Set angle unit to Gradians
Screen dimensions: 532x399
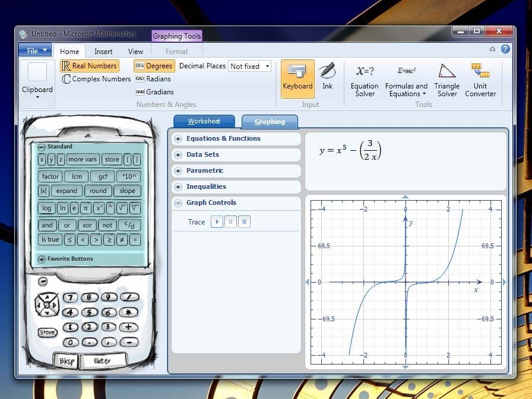(x=154, y=92)
